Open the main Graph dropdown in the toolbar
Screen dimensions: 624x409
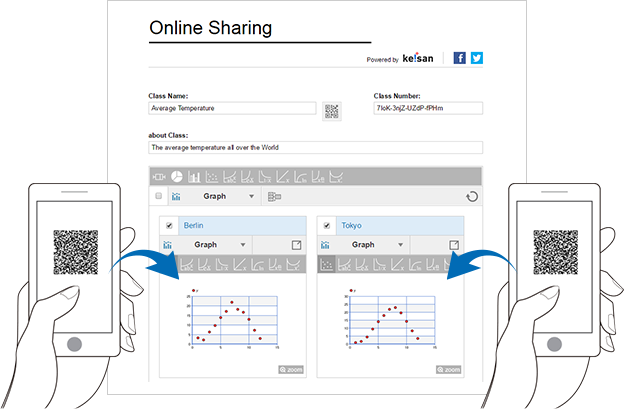point(222,197)
